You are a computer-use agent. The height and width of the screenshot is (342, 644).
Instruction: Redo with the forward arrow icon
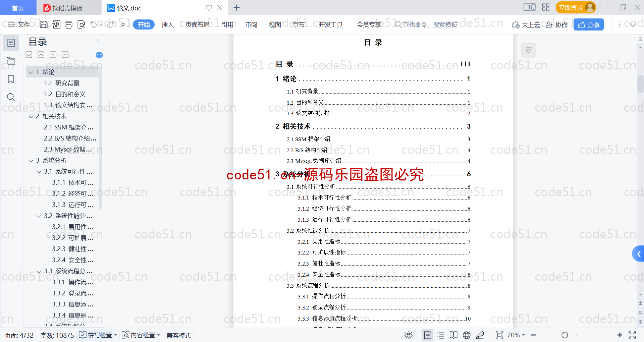point(110,24)
